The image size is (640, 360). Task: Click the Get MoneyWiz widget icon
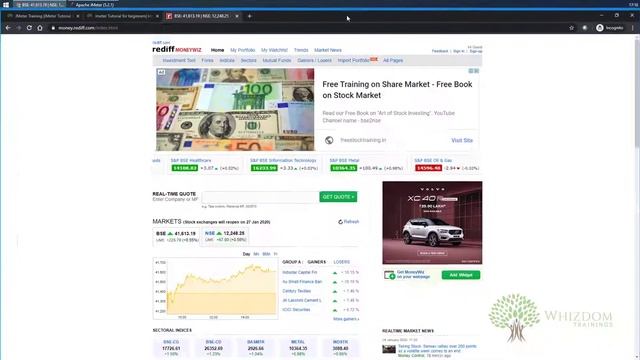tap(389, 275)
